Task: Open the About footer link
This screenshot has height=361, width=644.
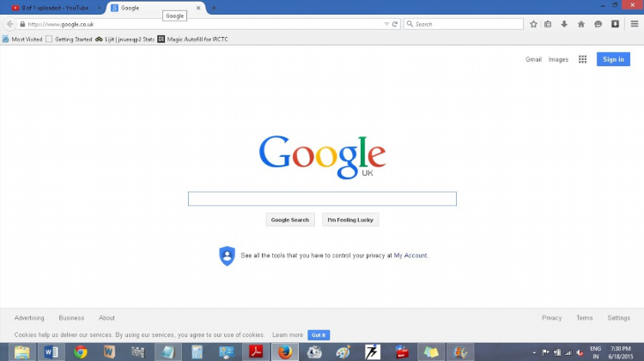Action: (106, 318)
